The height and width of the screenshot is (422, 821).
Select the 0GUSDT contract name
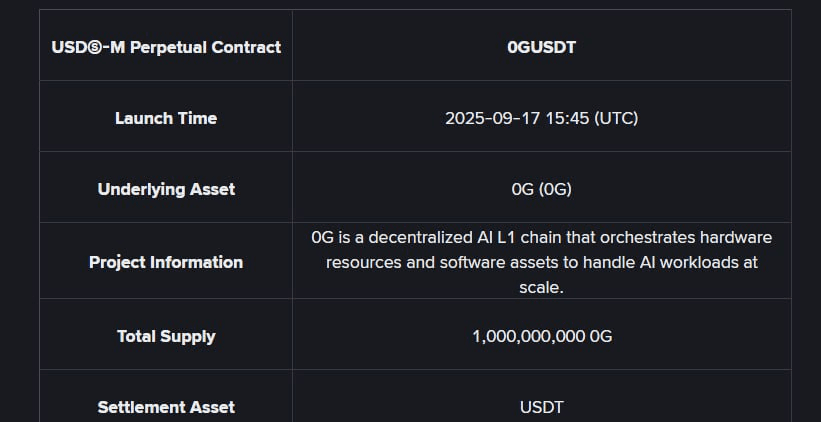click(541, 47)
